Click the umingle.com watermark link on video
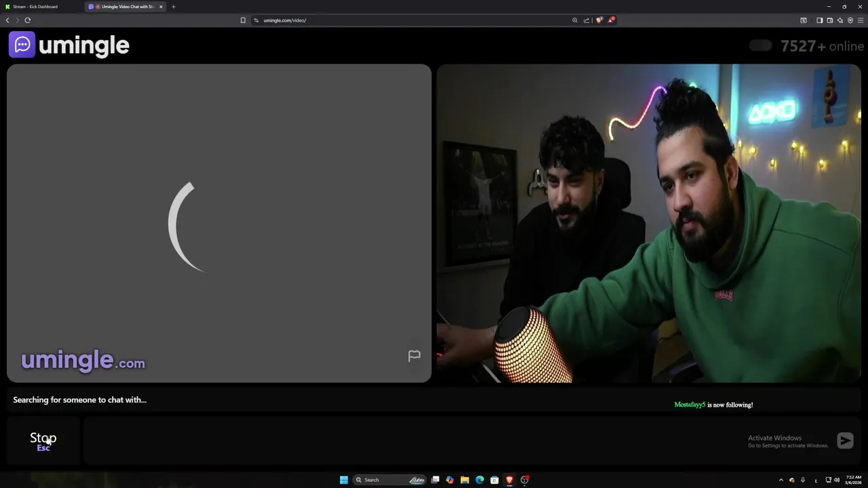 (x=83, y=360)
